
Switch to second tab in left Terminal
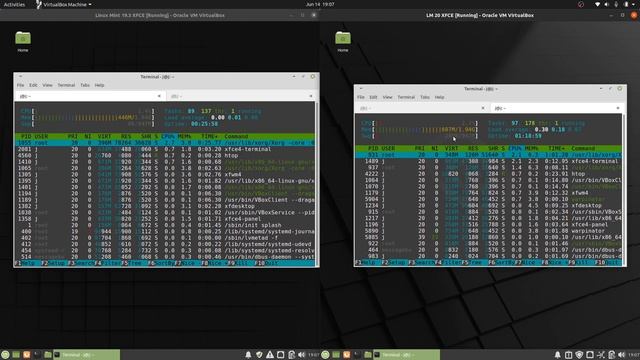click(241, 96)
